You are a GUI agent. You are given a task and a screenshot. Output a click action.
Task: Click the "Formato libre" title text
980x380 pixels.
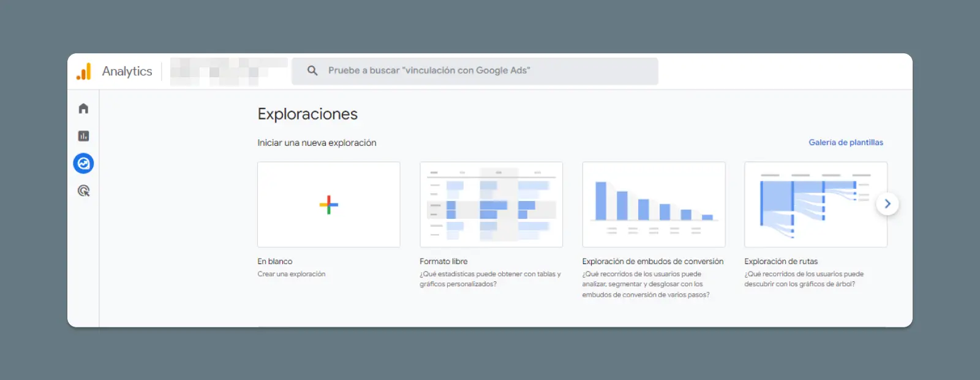[443, 261]
